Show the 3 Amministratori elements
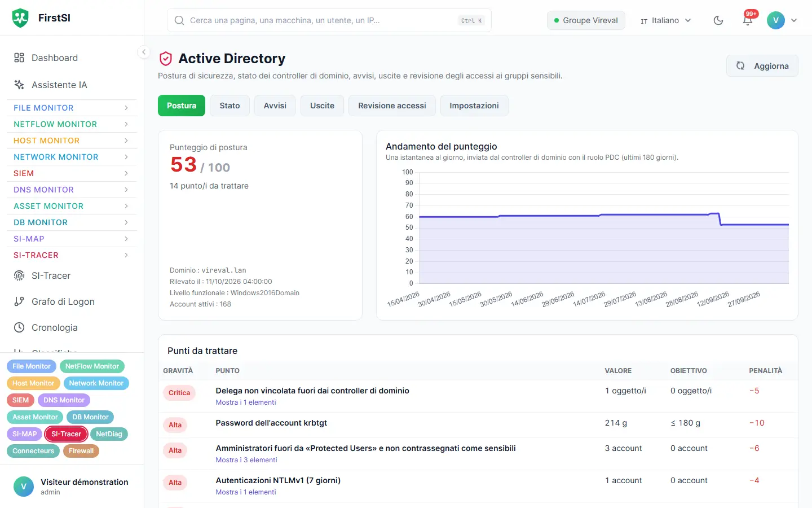Screen dimensions: 812x508 pos(246,460)
